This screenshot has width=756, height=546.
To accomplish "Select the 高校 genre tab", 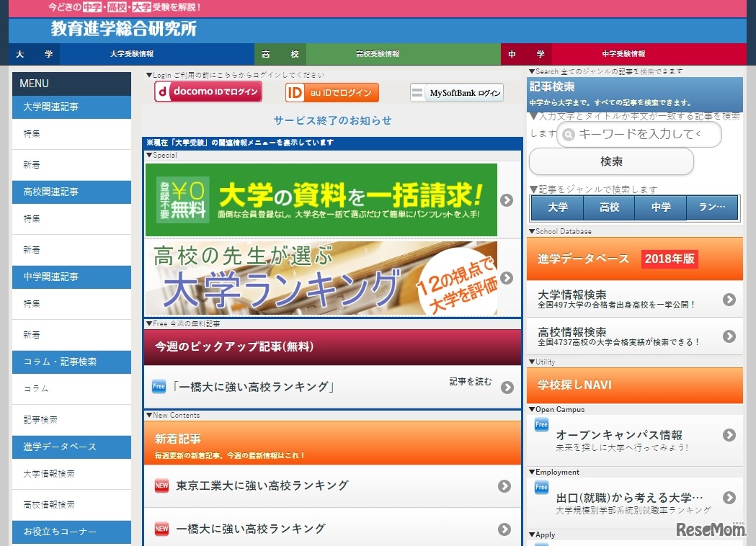I will (x=609, y=207).
